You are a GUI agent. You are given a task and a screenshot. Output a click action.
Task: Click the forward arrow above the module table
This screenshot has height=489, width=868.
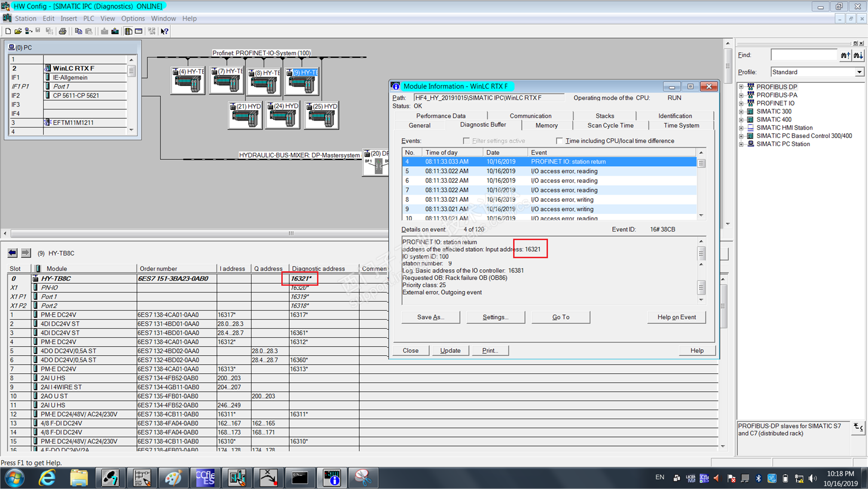[25, 253]
